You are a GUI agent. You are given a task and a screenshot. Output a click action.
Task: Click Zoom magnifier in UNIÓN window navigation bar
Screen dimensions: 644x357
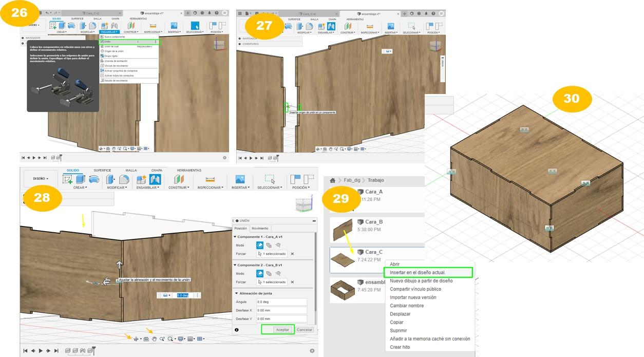[162, 339]
